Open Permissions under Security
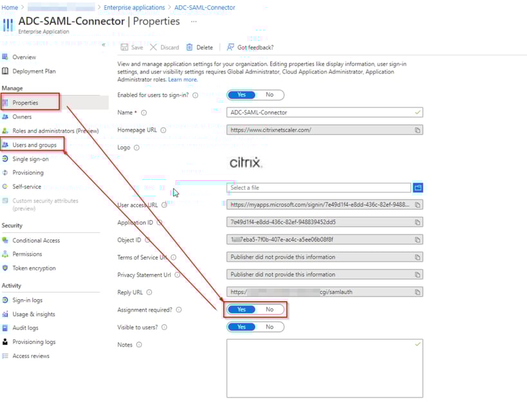 (x=27, y=254)
